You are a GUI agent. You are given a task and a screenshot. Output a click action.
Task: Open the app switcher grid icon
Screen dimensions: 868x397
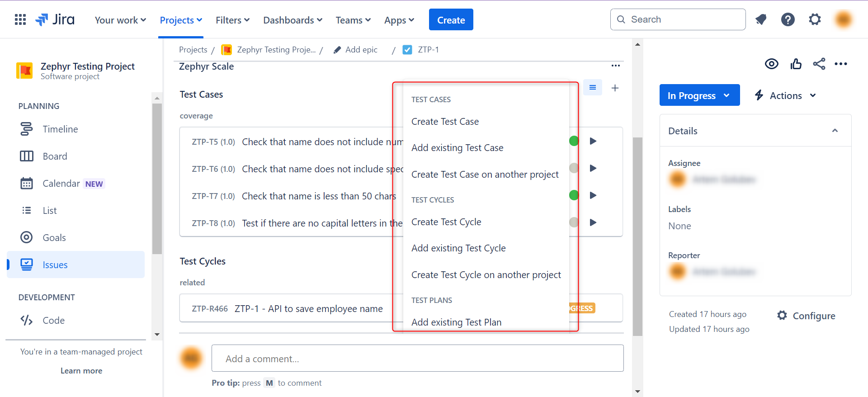point(20,20)
